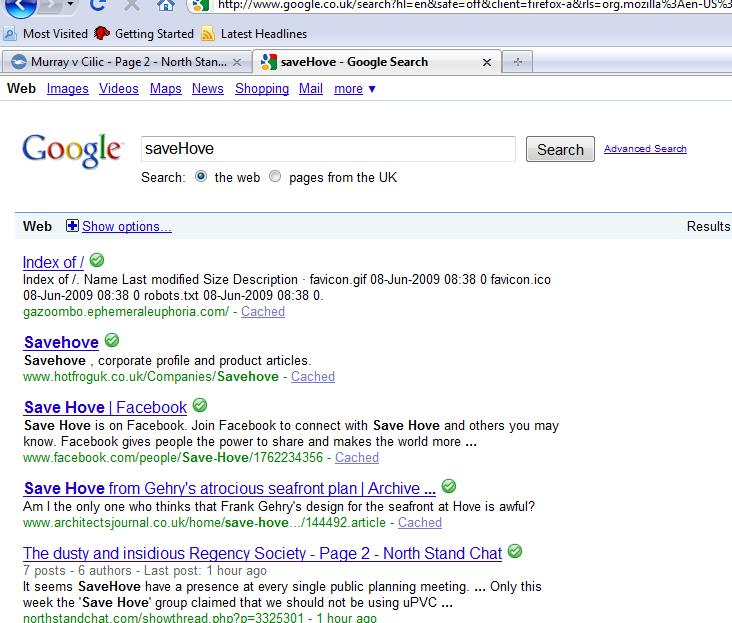This screenshot has width=732, height=623.
Task: Click green checkmark beside 'Index of /'
Action: point(97,260)
